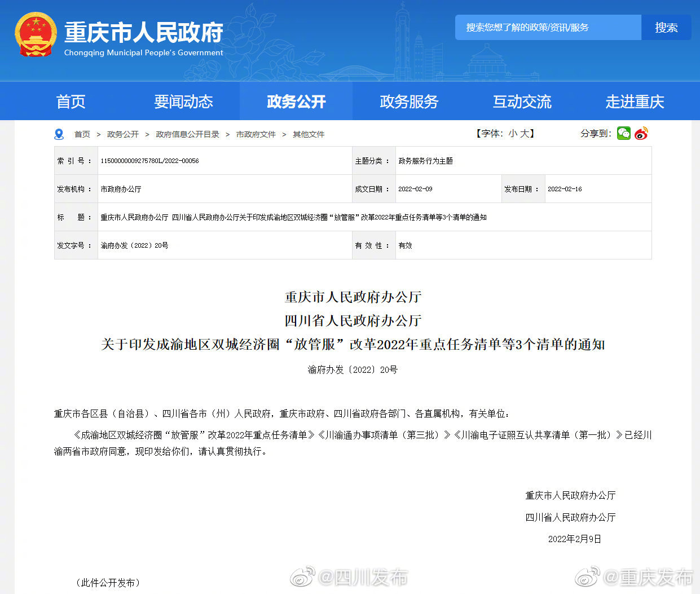Click the 发文字号 label cell
The width and height of the screenshot is (700, 594).
click(76, 245)
